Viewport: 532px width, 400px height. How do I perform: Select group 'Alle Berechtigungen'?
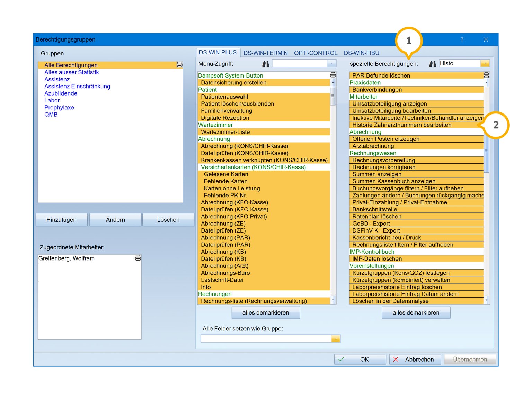110,65
